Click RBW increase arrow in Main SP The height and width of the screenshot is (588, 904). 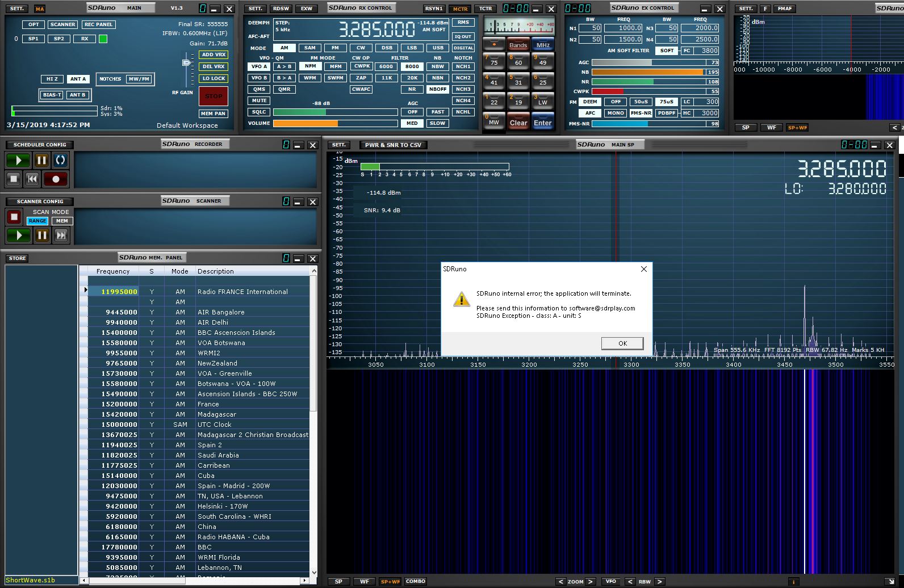pos(659,581)
